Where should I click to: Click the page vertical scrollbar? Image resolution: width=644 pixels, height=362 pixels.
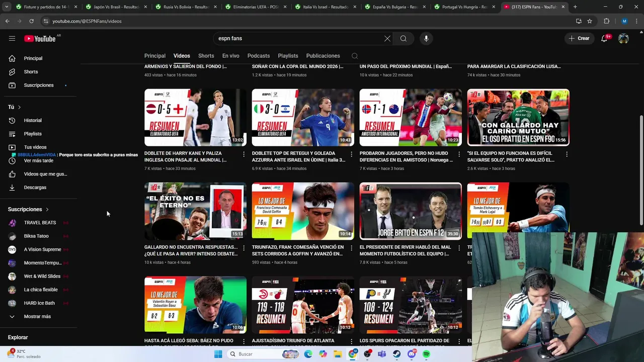click(x=641, y=171)
